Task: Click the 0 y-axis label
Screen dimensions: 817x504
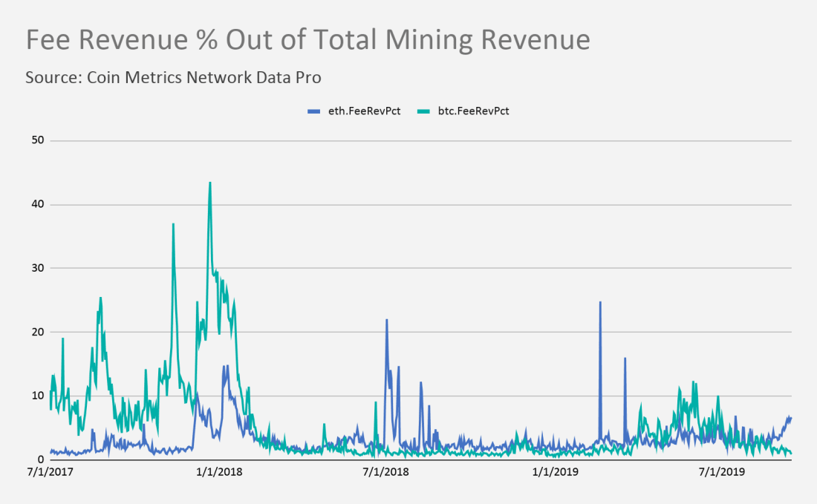Action: (41, 459)
